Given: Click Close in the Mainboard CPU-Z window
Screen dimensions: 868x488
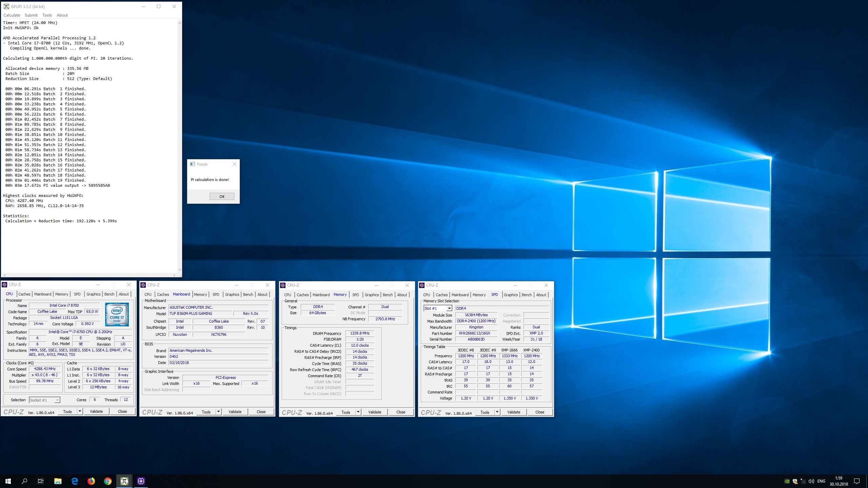Looking at the screenshot, I should click(261, 412).
